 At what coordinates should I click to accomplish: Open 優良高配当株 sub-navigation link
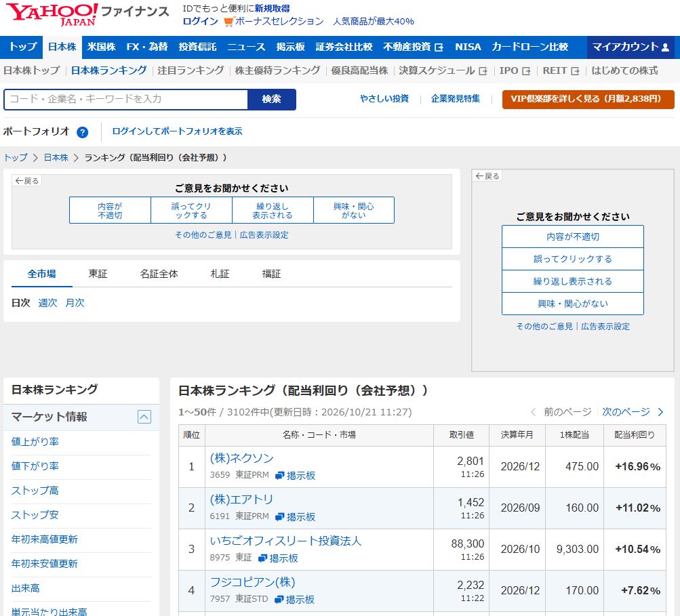[x=359, y=70]
